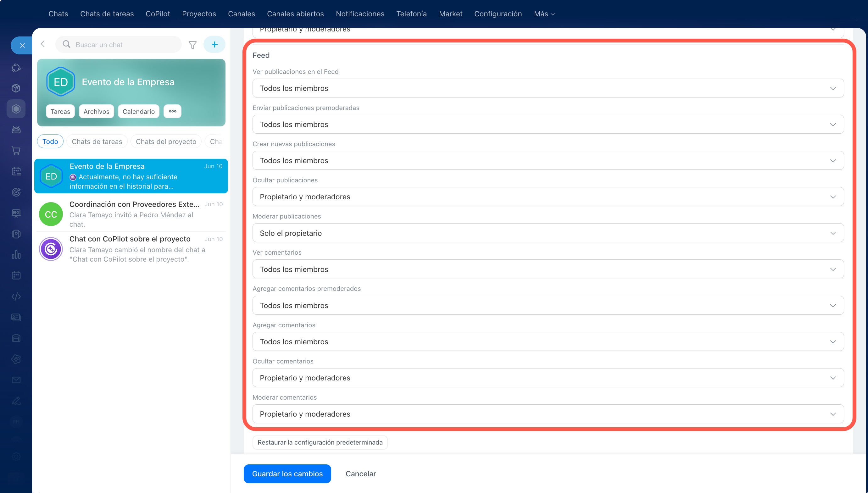
Task: Go back with the left chevron
Action: point(43,44)
